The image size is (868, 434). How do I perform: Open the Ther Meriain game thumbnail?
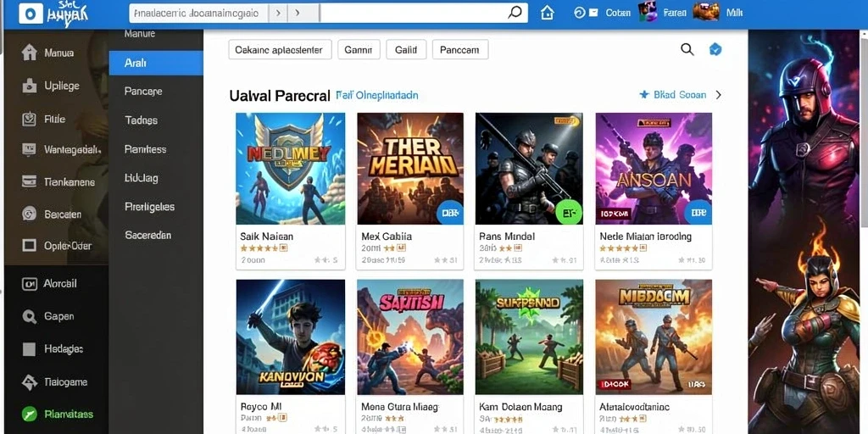click(410, 169)
